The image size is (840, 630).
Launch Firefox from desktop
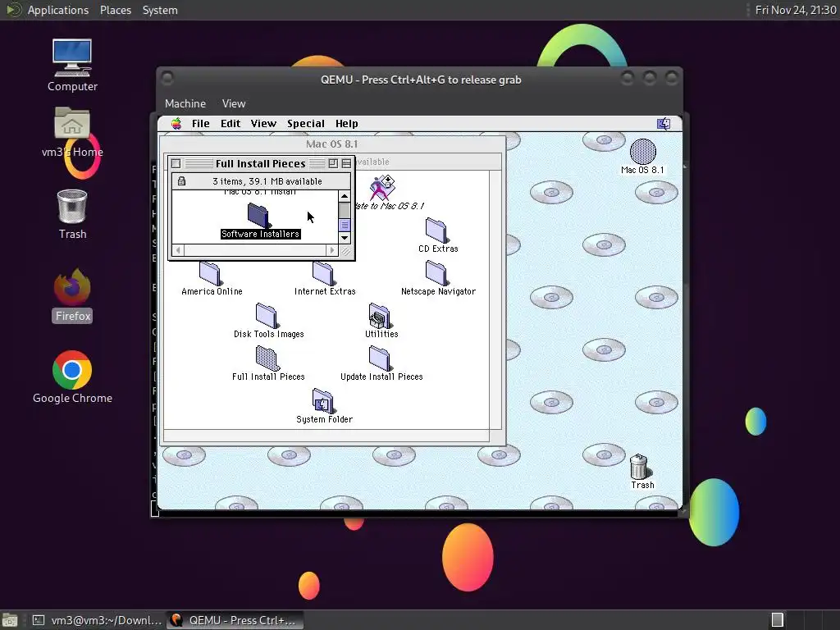[x=72, y=295]
